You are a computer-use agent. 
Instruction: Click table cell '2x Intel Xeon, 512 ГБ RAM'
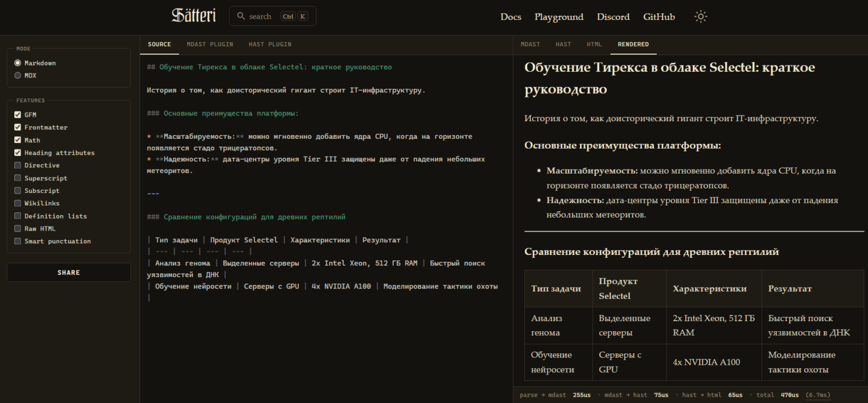714,326
